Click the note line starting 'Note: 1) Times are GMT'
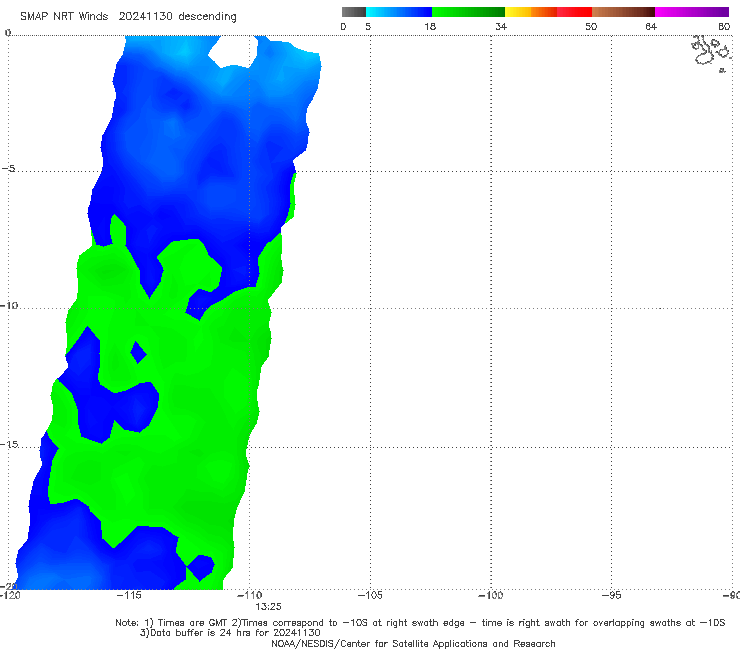 420,623
